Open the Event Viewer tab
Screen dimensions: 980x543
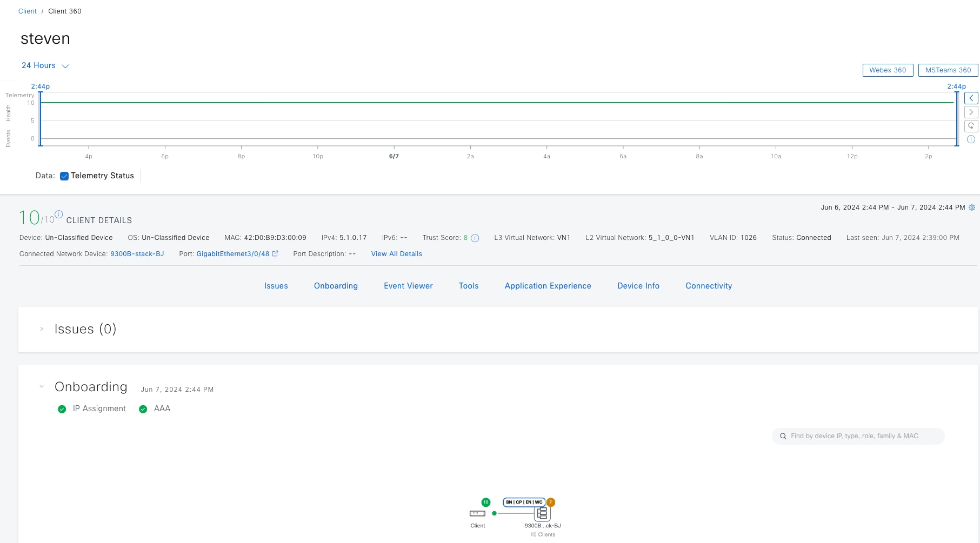(408, 286)
